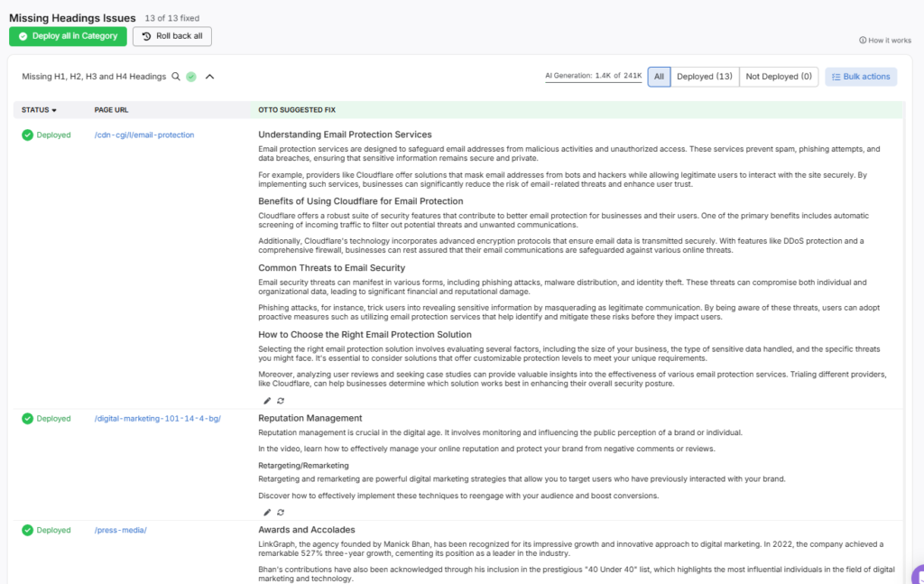Click the 13 of 13 fixed counter
Image resolution: width=924 pixels, height=584 pixels.
coord(172,18)
